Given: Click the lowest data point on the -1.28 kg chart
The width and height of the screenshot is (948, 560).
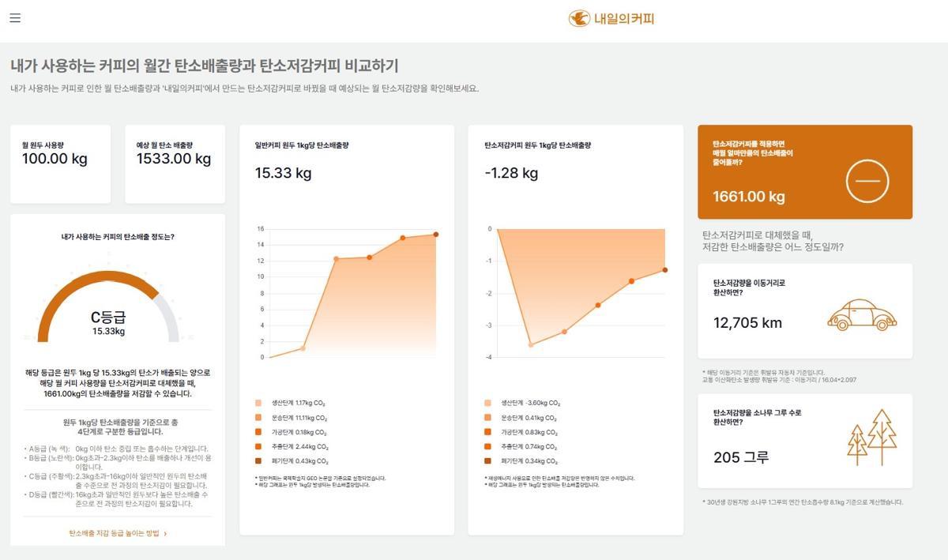Looking at the screenshot, I should [x=530, y=345].
